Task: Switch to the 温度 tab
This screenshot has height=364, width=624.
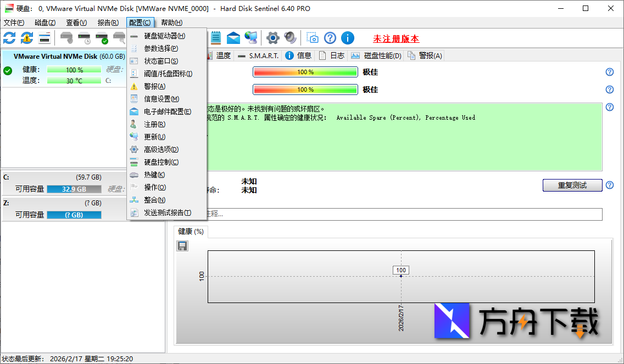Action: coord(224,55)
